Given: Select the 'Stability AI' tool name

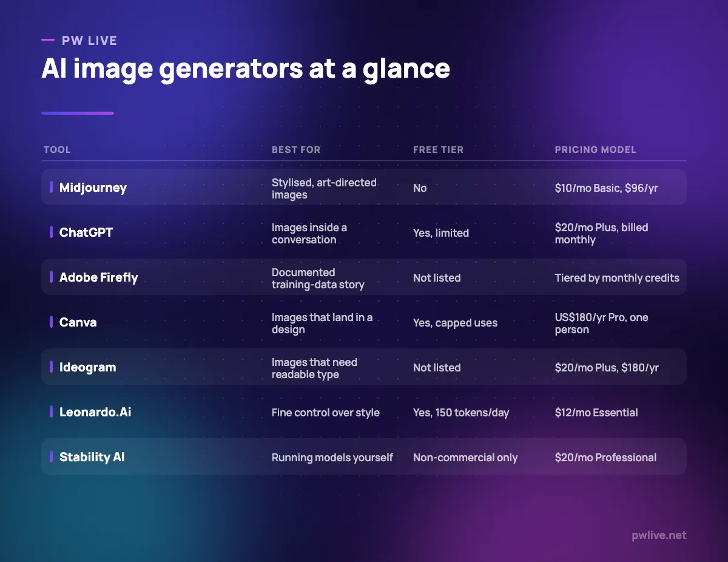Looking at the screenshot, I should click(x=92, y=457).
